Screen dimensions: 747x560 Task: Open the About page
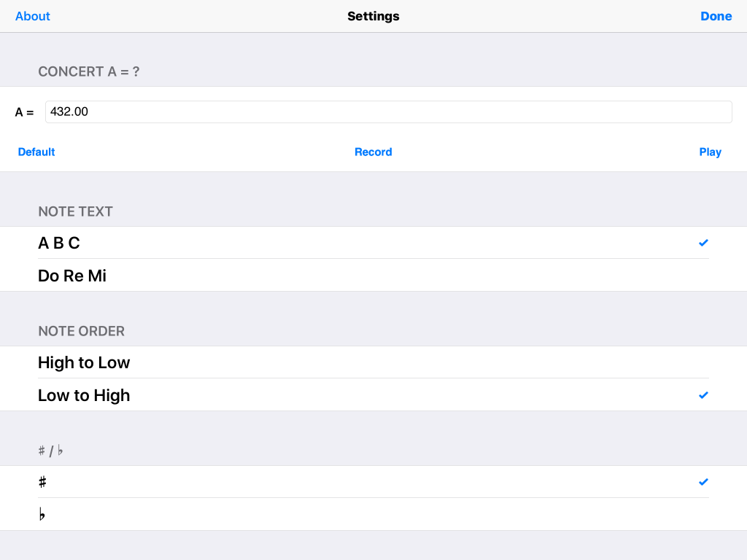coord(33,16)
